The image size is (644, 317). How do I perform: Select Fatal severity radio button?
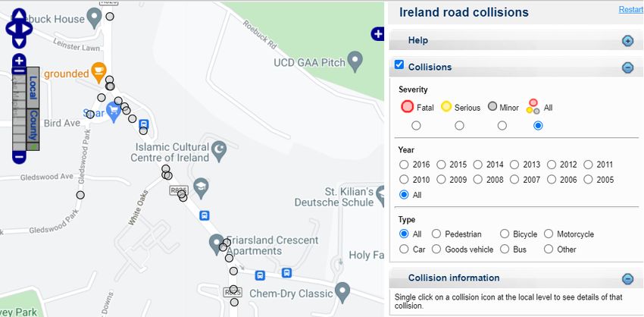click(x=416, y=125)
